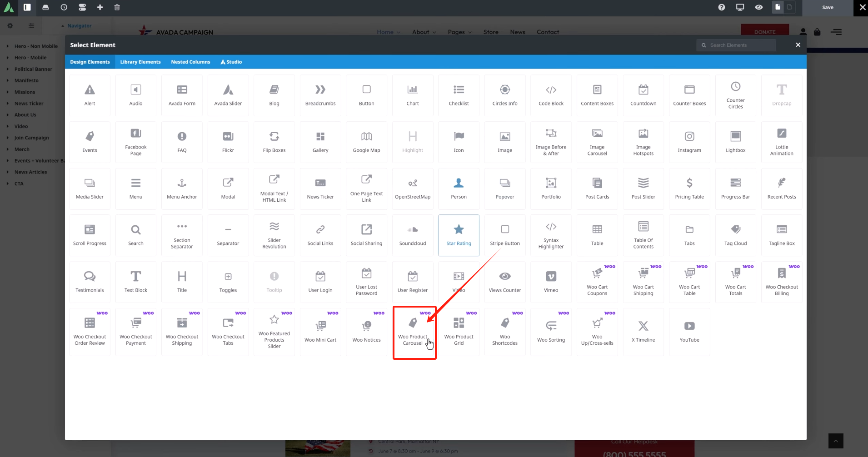
Task: Switch to desktop responsive view icon
Action: pos(740,7)
